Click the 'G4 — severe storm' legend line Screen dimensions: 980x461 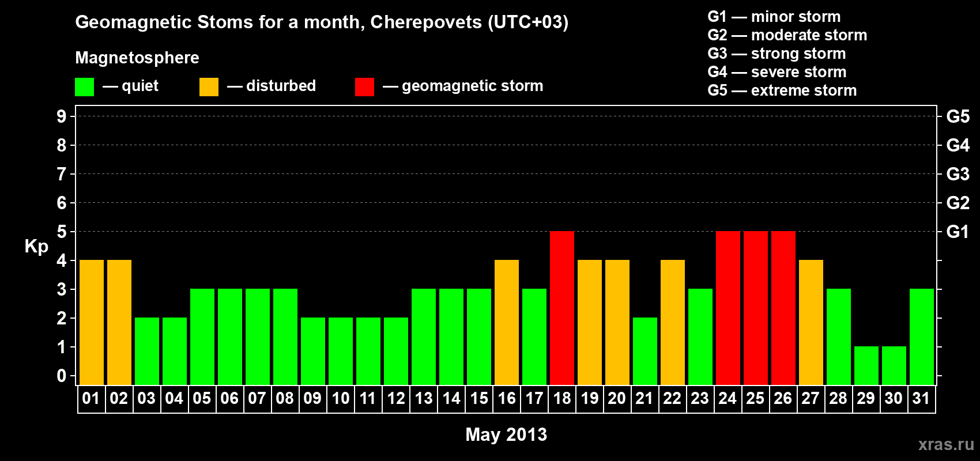click(777, 72)
